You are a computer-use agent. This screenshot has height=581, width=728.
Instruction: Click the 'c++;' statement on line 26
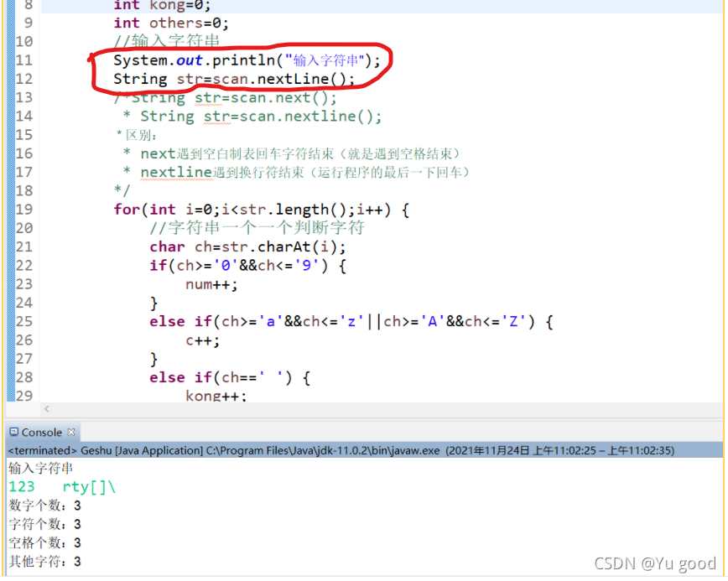(x=202, y=340)
